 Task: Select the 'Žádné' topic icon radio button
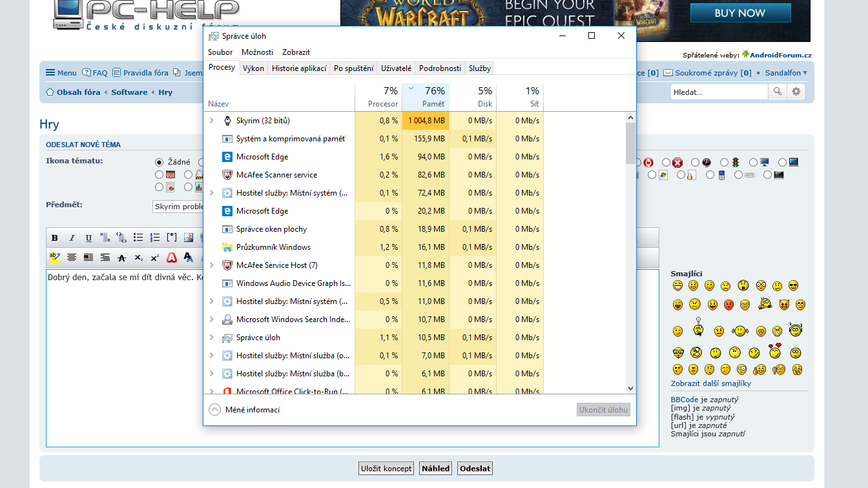click(160, 162)
